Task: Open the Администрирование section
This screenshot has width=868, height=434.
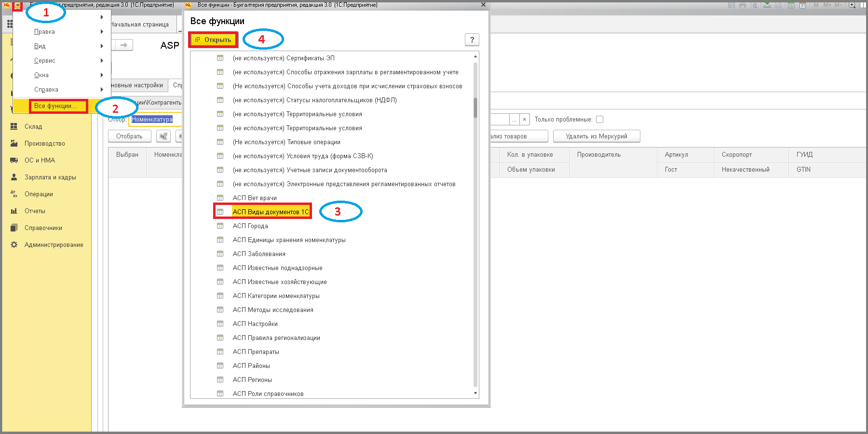Action: click(x=54, y=244)
